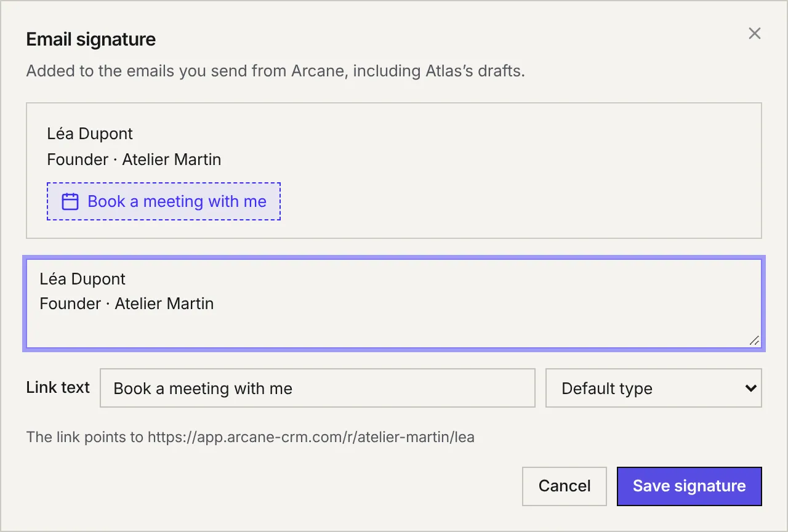Image resolution: width=788 pixels, height=532 pixels.
Task: Click the Email signature heading
Action: pos(91,39)
